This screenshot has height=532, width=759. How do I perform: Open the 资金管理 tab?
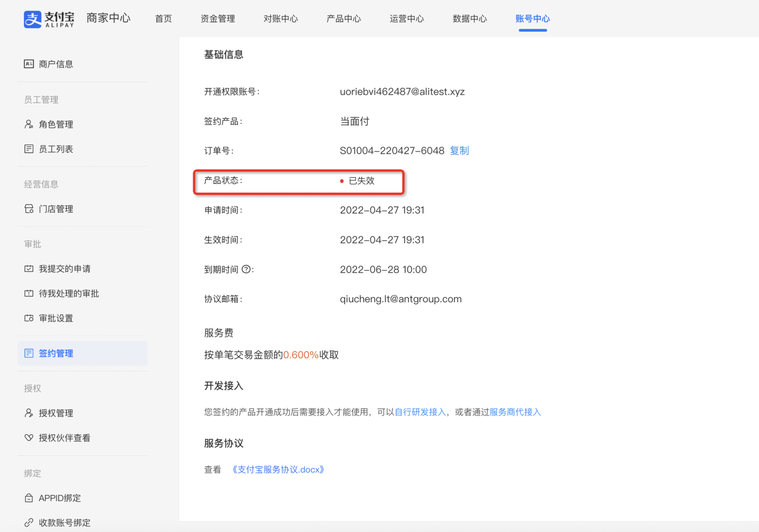coord(218,19)
